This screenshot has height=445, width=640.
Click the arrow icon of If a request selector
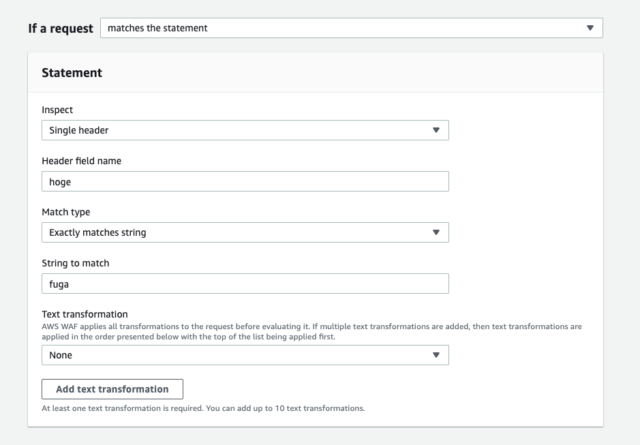(590, 28)
